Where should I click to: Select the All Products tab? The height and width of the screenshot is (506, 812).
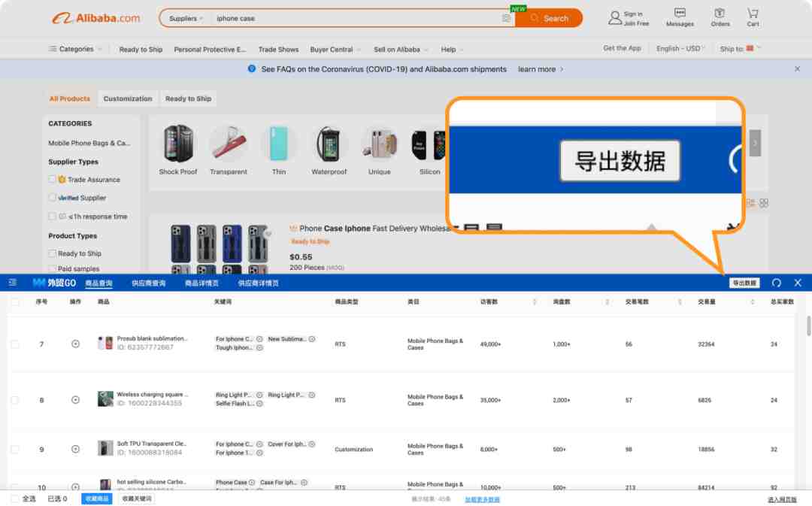click(70, 98)
